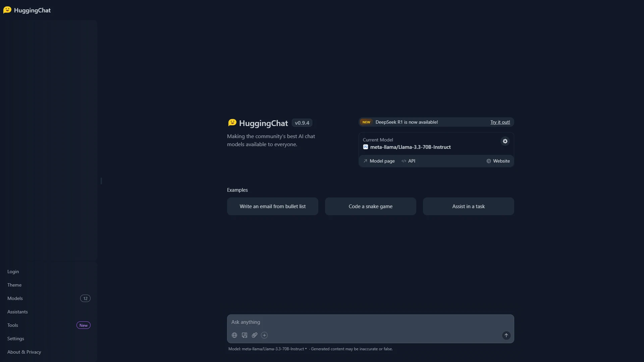Click the meta-llama/Llama-3.3-70B-Instruct current model name
Viewport: 644px width, 362px height.
(x=411, y=147)
